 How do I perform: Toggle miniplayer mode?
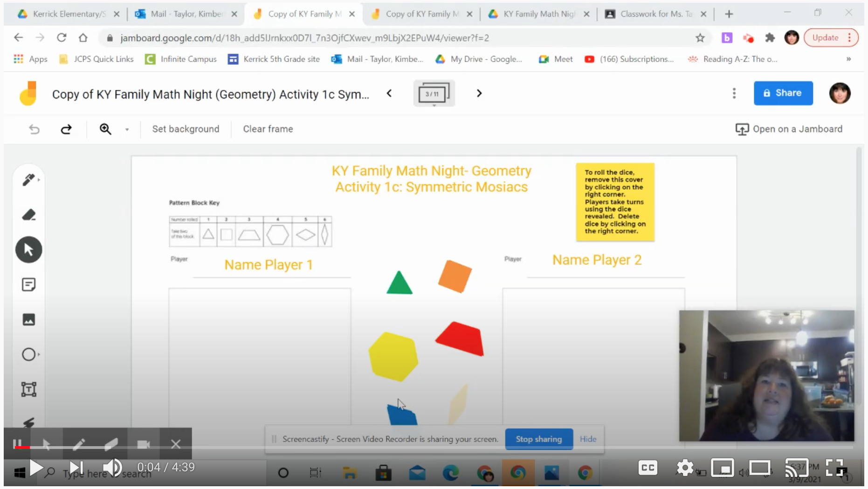tap(723, 468)
